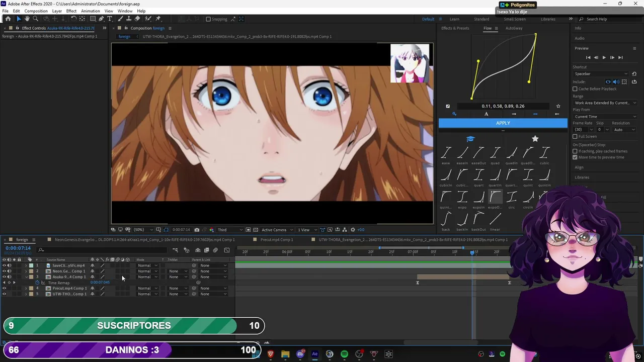Hide layer 1 SaveCli video eye

tap(4, 265)
